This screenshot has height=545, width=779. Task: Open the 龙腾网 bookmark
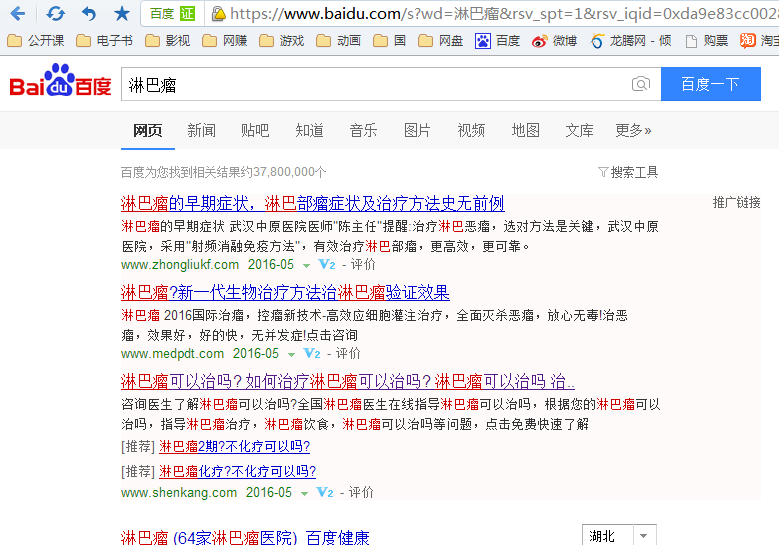click(x=631, y=41)
